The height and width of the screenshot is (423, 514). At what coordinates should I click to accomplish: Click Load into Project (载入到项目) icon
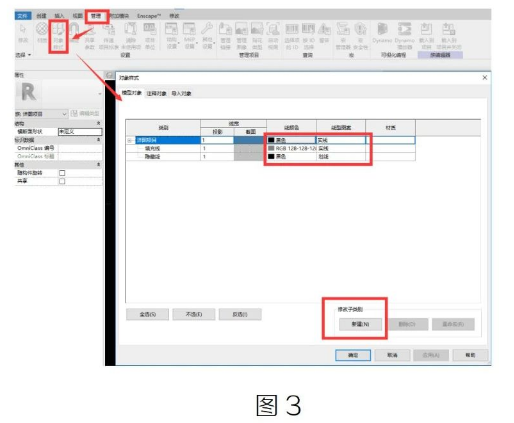click(x=426, y=36)
